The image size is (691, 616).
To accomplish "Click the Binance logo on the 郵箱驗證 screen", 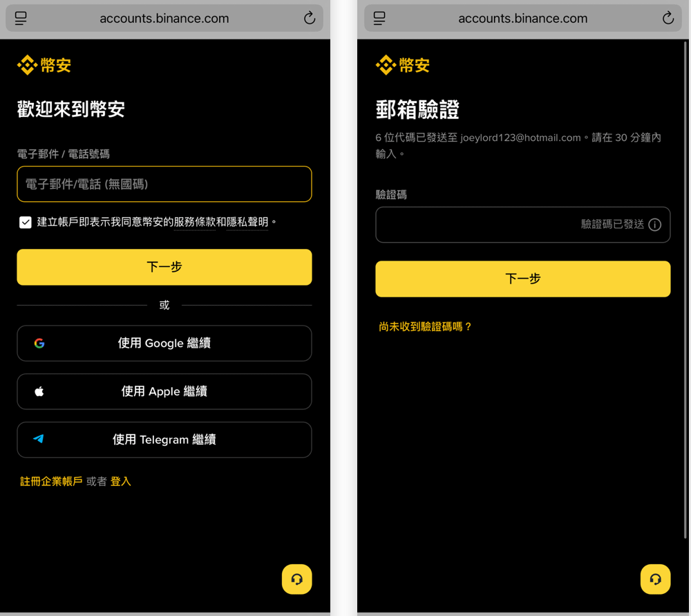I will pyautogui.click(x=403, y=65).
